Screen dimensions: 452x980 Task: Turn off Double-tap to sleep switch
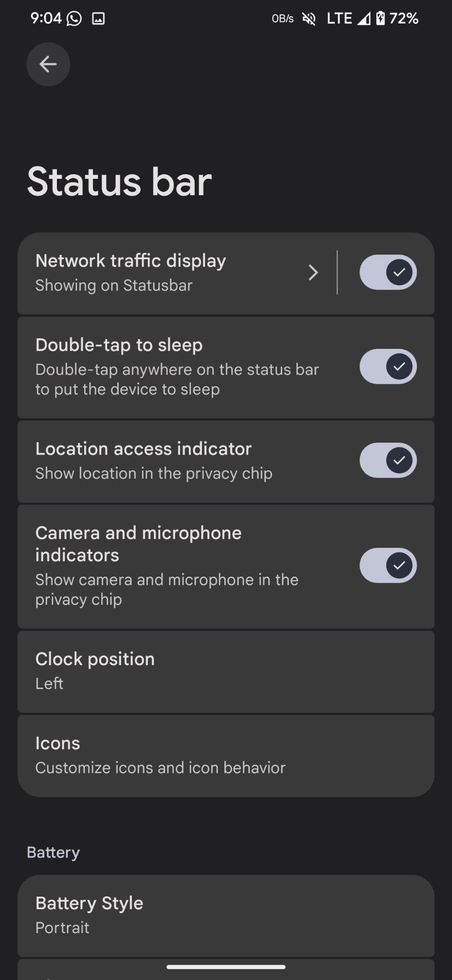[x=388, y=367]
